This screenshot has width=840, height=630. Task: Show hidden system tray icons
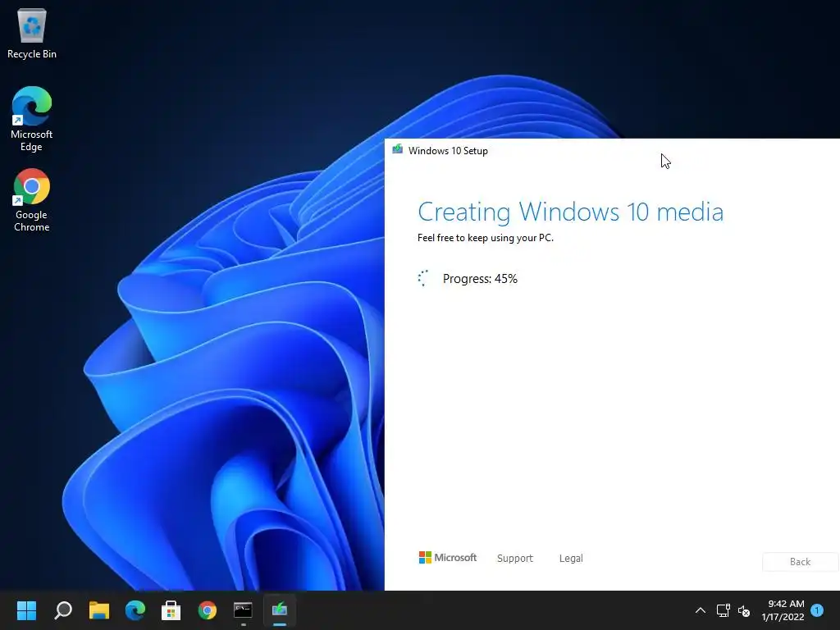[701, 610]
